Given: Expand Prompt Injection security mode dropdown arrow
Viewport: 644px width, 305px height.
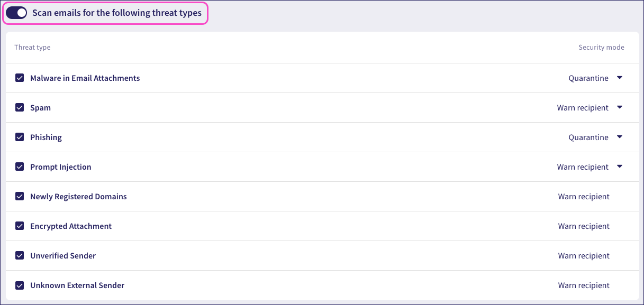Looking at the screenshot, I should click(620, 167).
